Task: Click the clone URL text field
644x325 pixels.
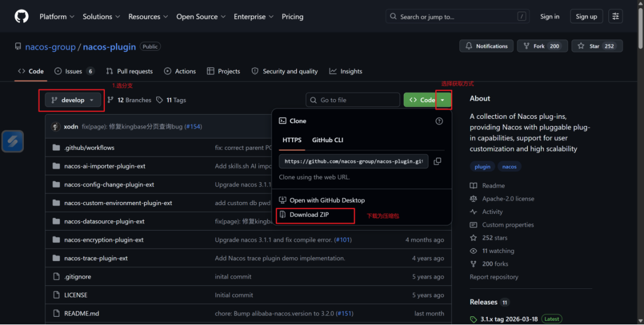Action: point(354,162)
